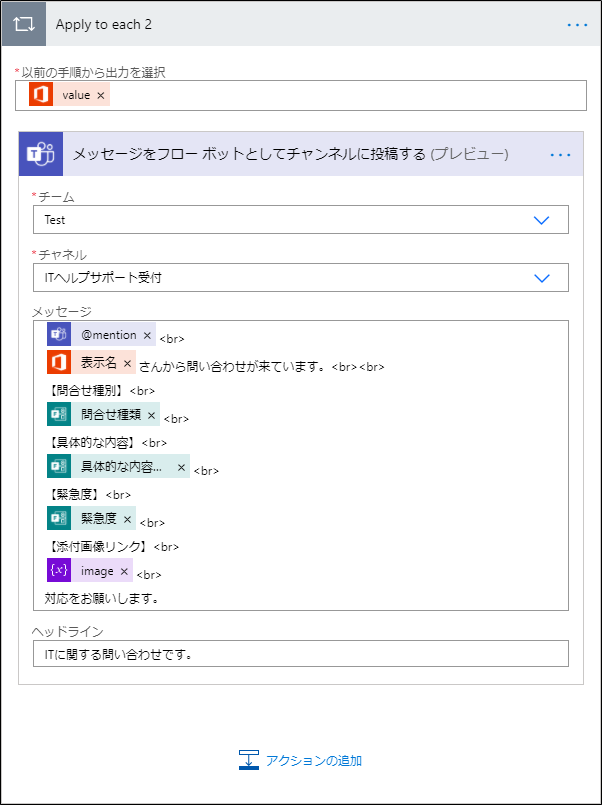Click the Apply to each 2 loop icon
This screenshot has width=602, height=805.
24,24
